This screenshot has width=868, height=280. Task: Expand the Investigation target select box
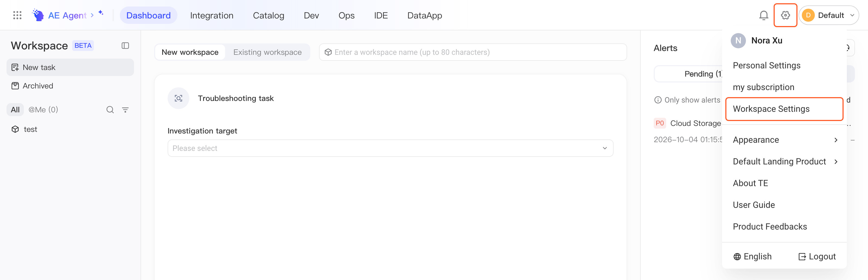pos(390,148)
